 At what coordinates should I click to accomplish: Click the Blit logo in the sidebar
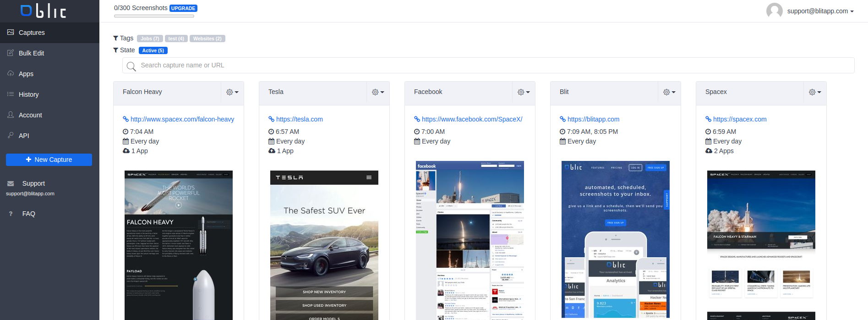[44, 11]
